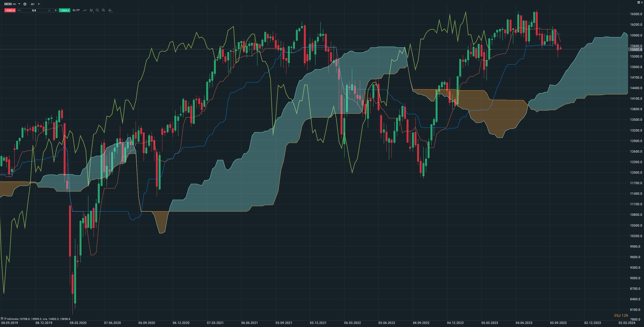Remove the Ichimoku indicator
This screenshot has height=327, width=644.
(x=5, y=319)
